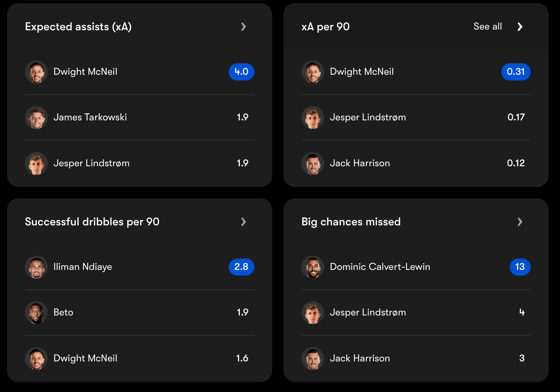Image resolution: width=560 pixels, height=392 pixels.
Task: Open the Expected assists (xA) heading
Action: pos(78,27)
